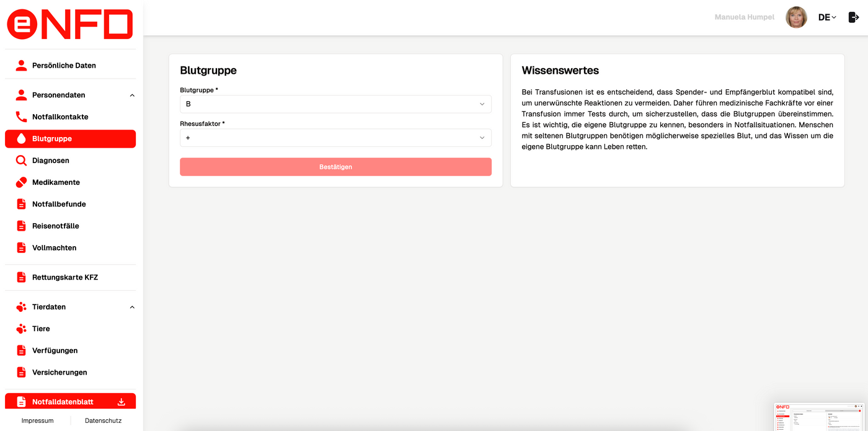Open the Rhesusfaktor dropdown
This screenshot has width=868, height=431.
click(x=335, y=138)
